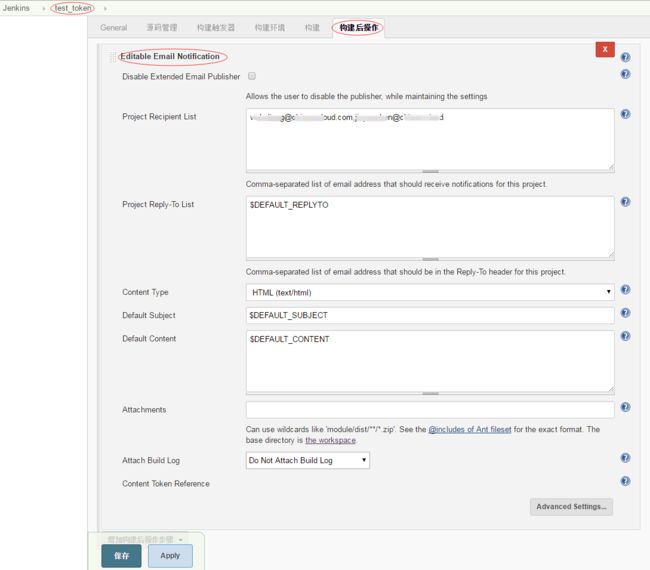Open help icon for Disable Extended Email Publisher
650x570 pixels.
[x=625, y=74]
